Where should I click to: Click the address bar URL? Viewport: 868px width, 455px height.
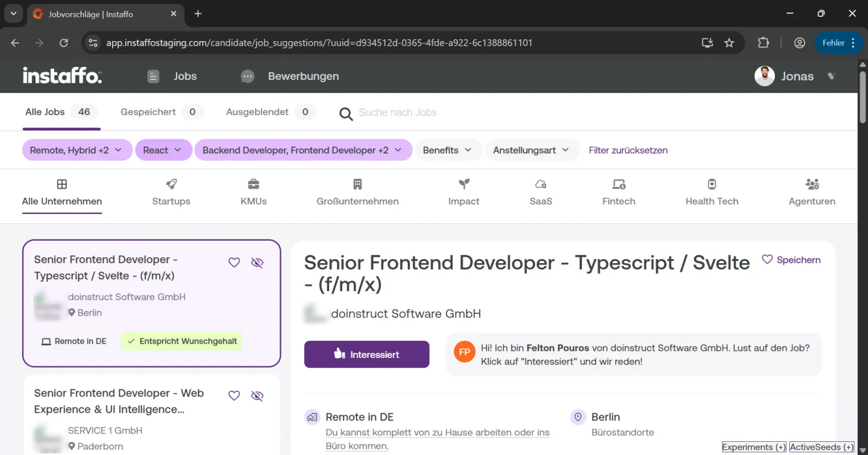320,43
